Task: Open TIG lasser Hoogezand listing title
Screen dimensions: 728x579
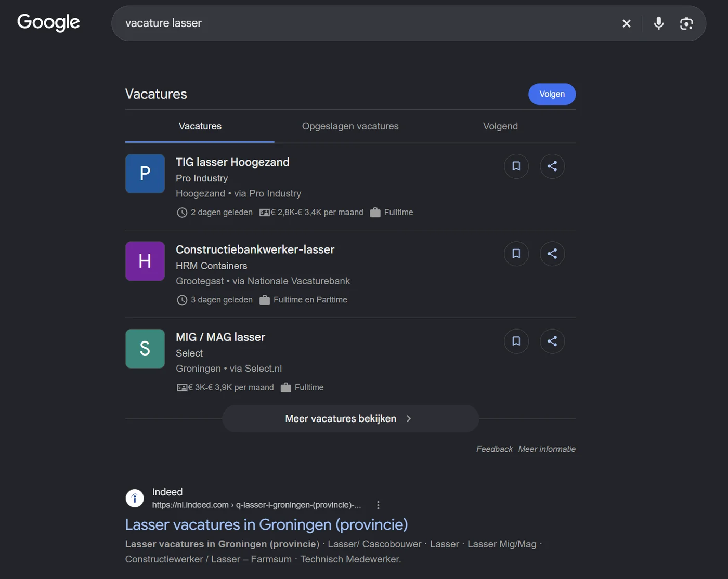Action: [232, 162]
